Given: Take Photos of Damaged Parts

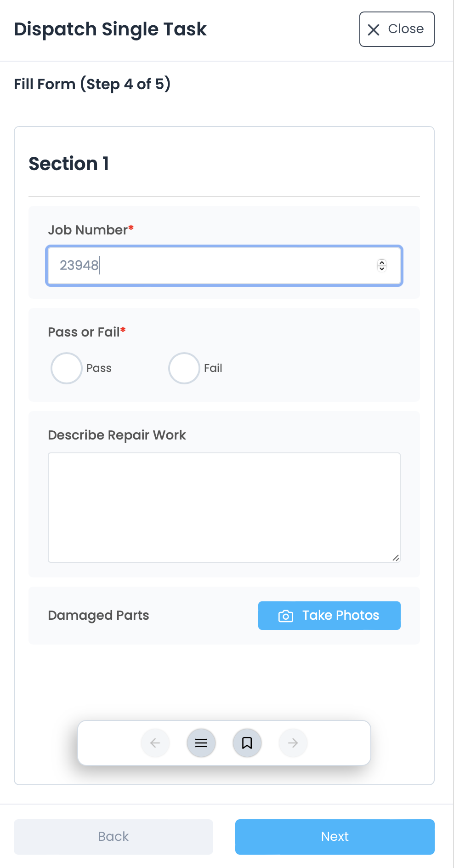Looking at the screenshot, I should click(329, 616).
